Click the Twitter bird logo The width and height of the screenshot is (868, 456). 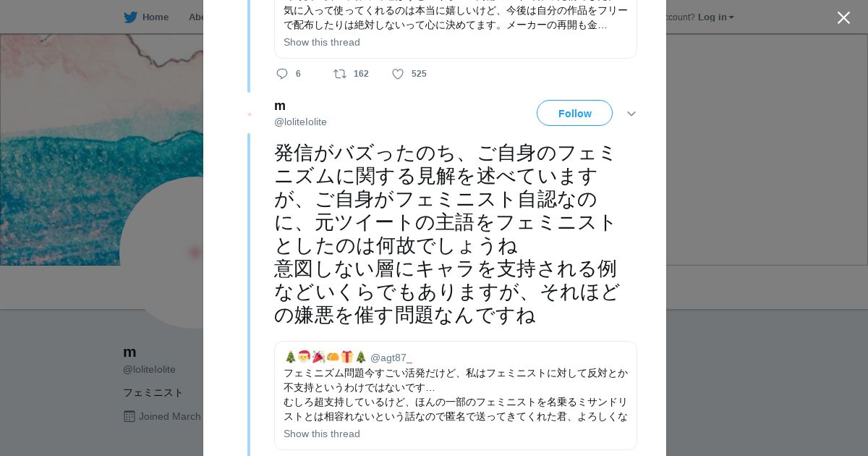130,17
